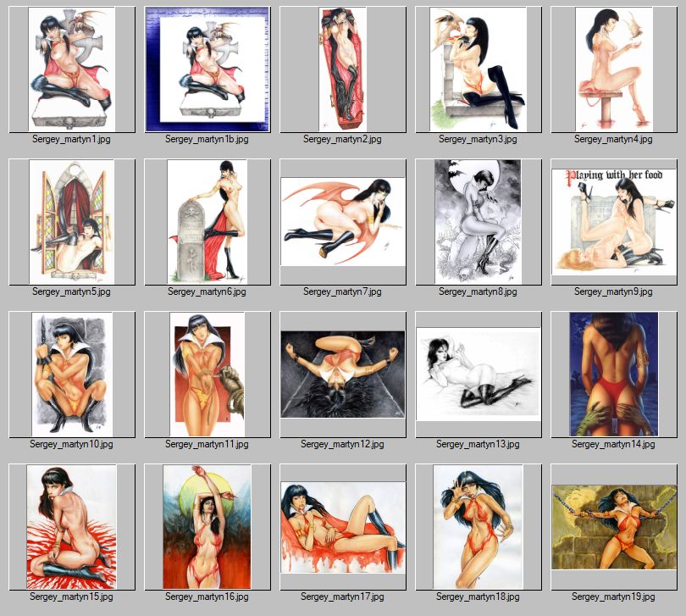Select the Sergey_martyn18.jpg thumbnail
Screen dimensions: 686x616
[479, 527]
